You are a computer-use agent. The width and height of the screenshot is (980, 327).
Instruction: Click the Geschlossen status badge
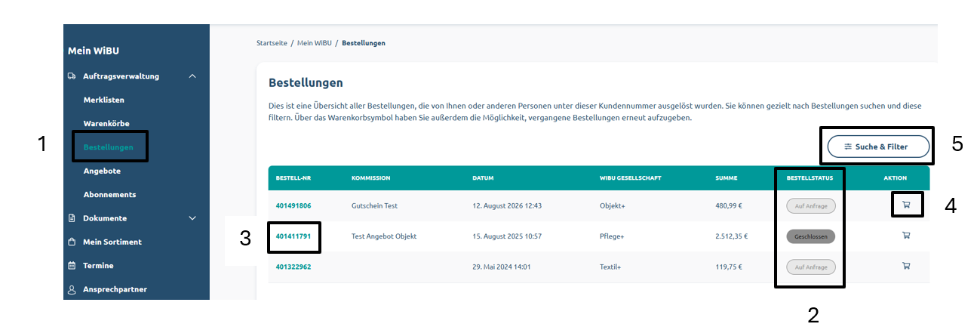811,236
